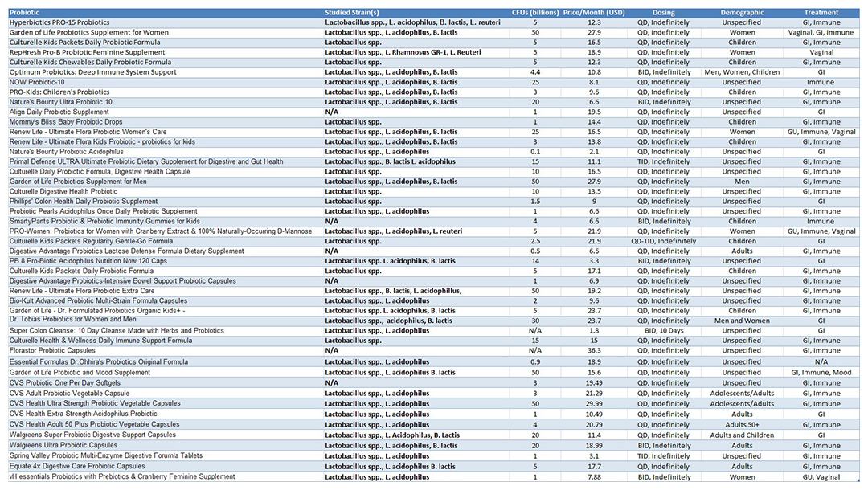Viewport: 868px width, 490px height.
Task: Click Equate 4x Digestive Care Probiotic Capsules
Action: click(x=77, y=467)
